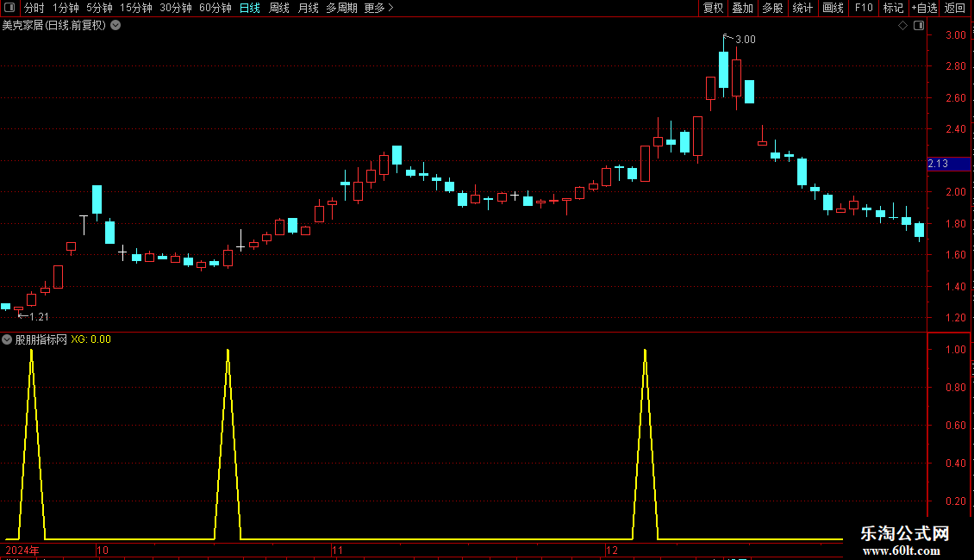Viewport: 974px width, 560px height.
Task: Switch to the 30分钟 period
Action: tap(176, 8)
